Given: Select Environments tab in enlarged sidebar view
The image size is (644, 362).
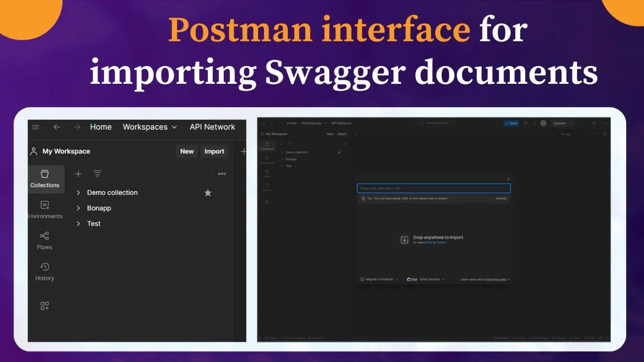Looking at the screenshot, I should pos(45,210).
